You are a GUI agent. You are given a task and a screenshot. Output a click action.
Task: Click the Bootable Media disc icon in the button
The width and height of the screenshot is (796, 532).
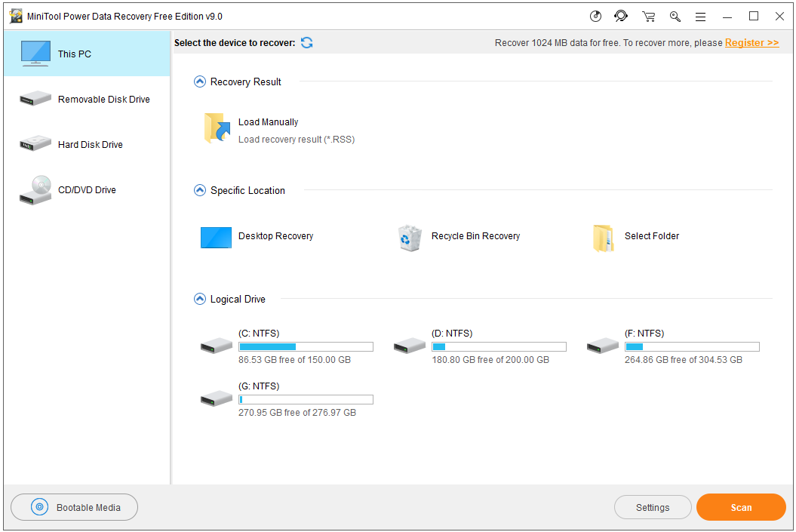[x=39, y=506]
